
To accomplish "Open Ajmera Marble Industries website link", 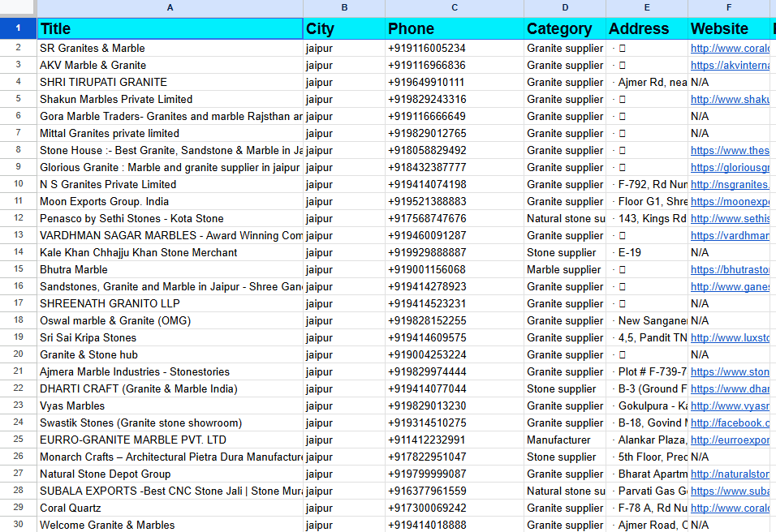I will (730, 371).
